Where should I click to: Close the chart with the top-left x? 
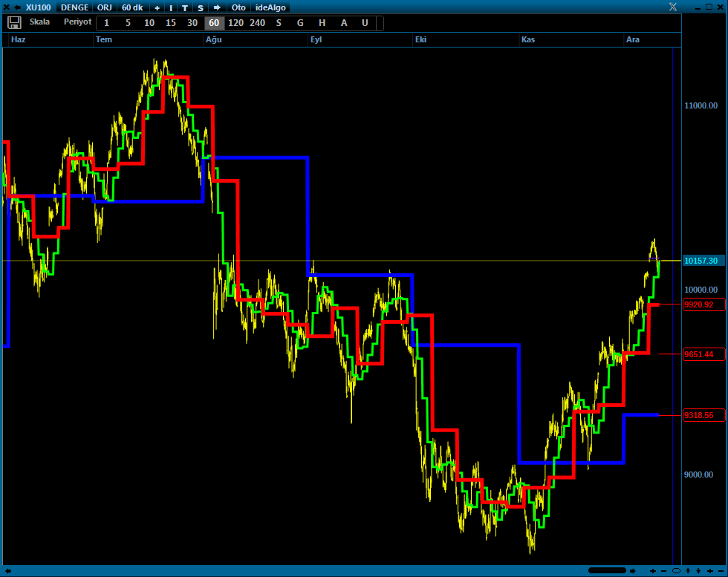pos(6,7)
